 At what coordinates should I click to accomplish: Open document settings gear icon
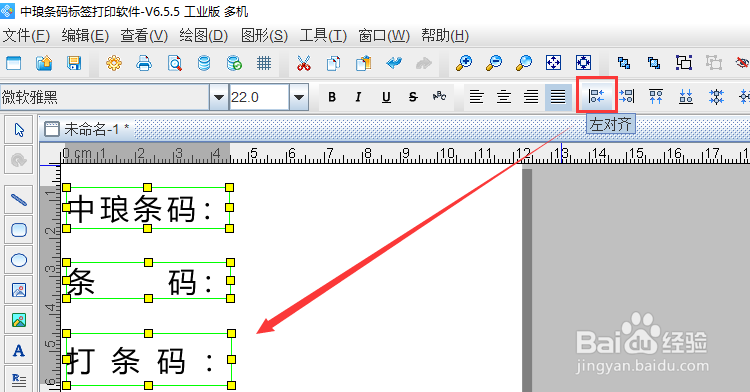coord(114,63)
